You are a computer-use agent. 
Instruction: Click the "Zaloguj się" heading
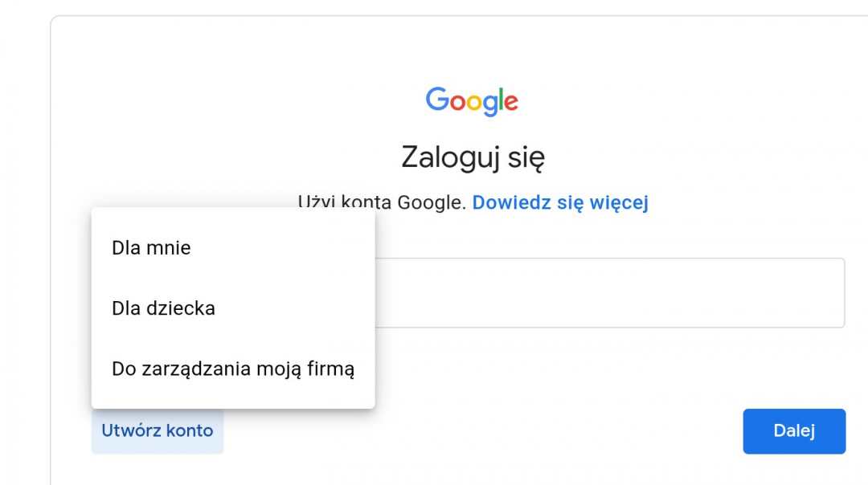(473, 157)
